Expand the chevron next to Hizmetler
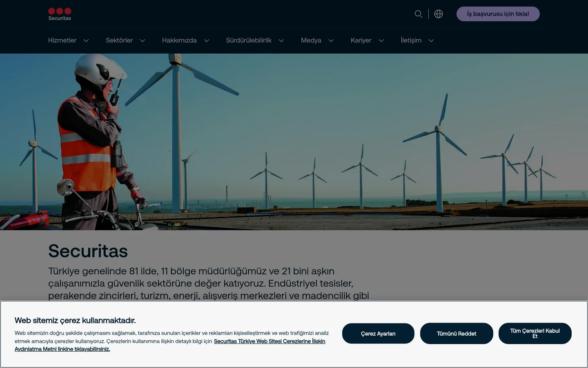 click(86, 40)
